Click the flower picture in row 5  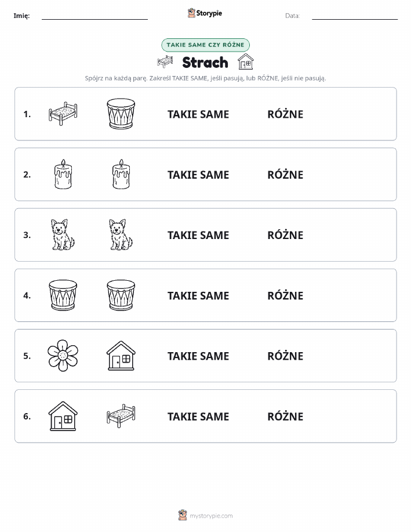click(x=63, y=356)
